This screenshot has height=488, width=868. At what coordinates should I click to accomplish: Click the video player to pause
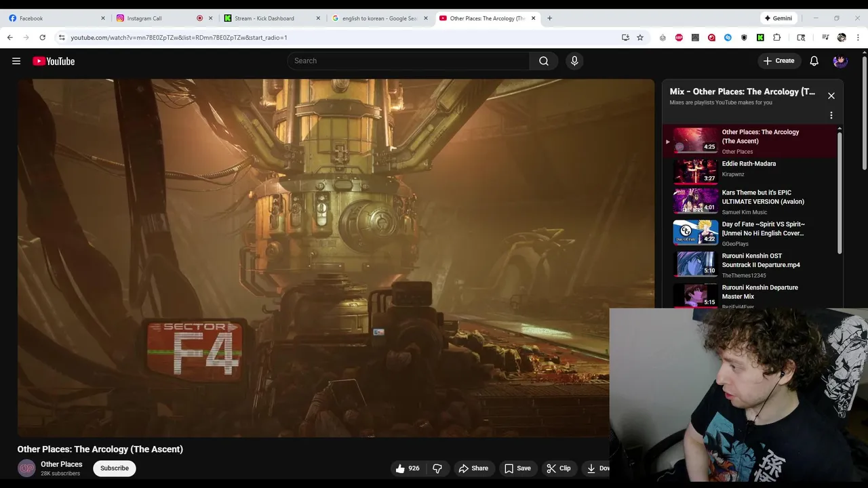(336, 258)
